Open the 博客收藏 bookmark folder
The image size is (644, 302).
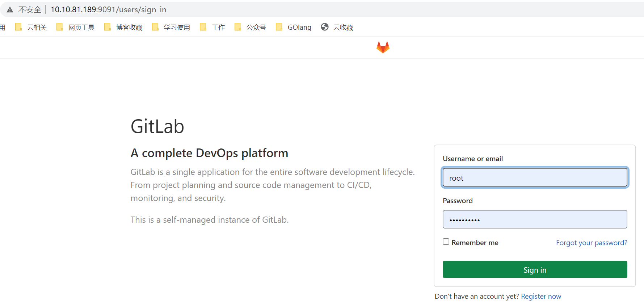click(123, 27)
